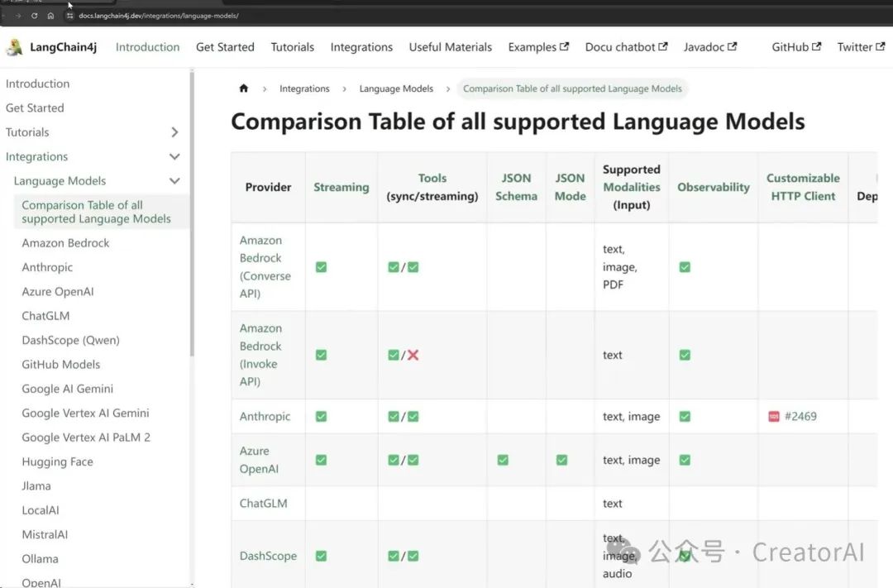This screenshot has width=893, height=588.
Task: Reload the page with browser refresh icon
Action: tap(34, 16)
